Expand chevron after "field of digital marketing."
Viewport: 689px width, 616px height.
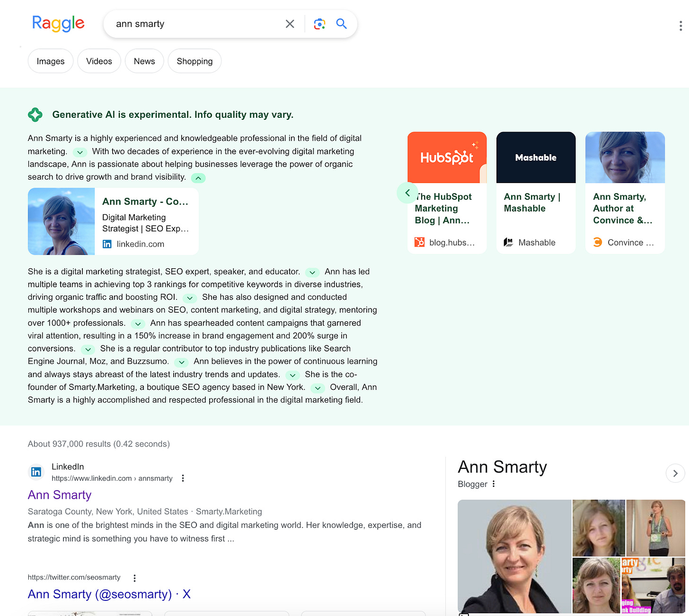[80, 152]
